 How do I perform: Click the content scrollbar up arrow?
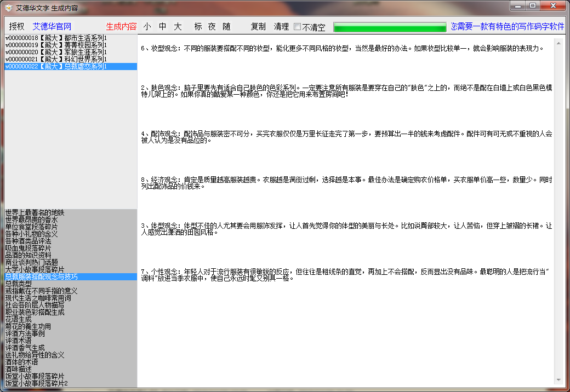tap(558, 43)
